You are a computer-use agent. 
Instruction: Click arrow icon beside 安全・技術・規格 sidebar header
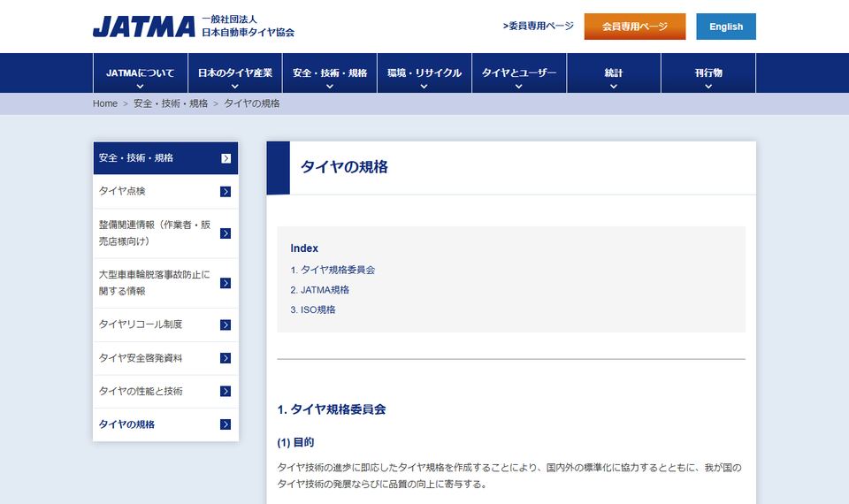226,158
